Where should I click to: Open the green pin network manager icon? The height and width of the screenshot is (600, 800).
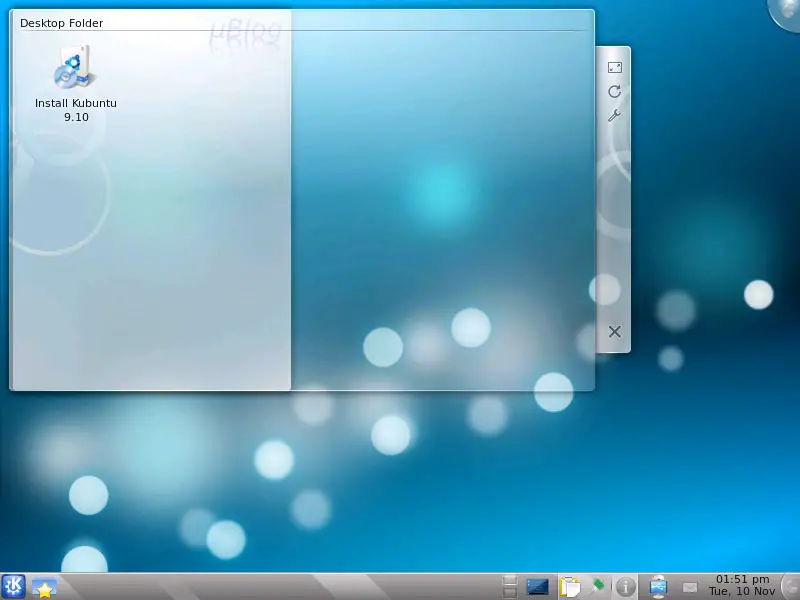tap(597, 586)
